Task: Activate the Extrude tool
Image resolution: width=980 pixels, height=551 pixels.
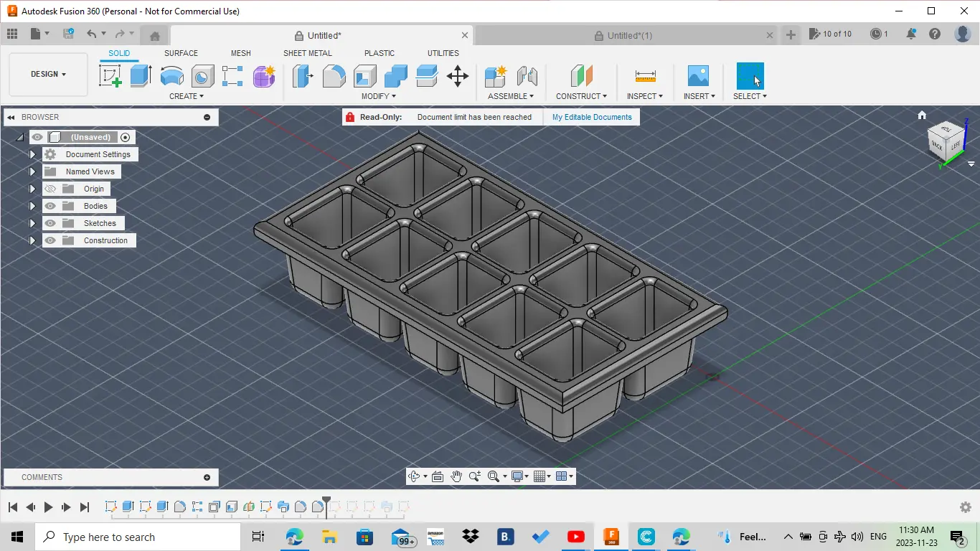Action: [x=139, y=75]
